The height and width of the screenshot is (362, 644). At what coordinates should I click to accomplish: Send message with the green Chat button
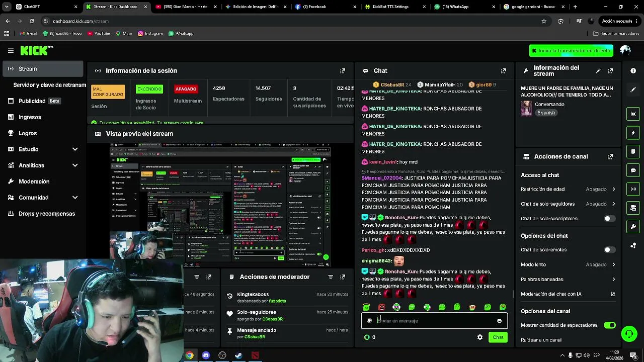tap(498, 337)
